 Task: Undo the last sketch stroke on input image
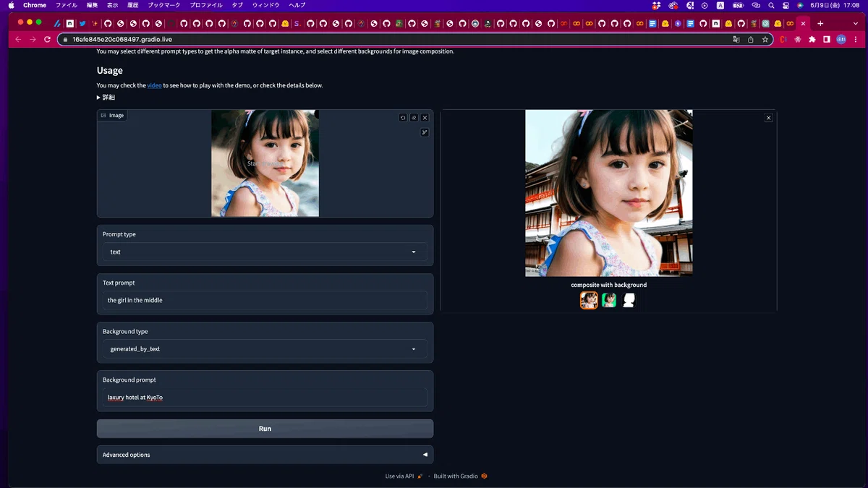click(403, 117)
